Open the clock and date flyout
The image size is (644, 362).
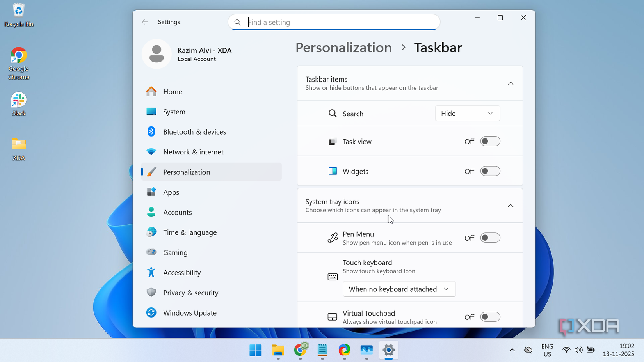[619, 350]
